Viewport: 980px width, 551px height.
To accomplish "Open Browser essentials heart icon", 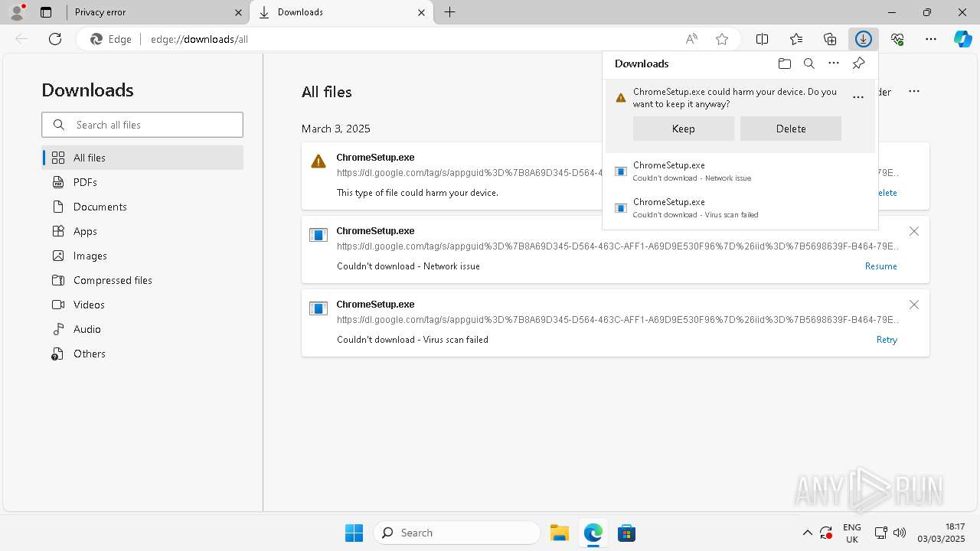I will (897, 39).
